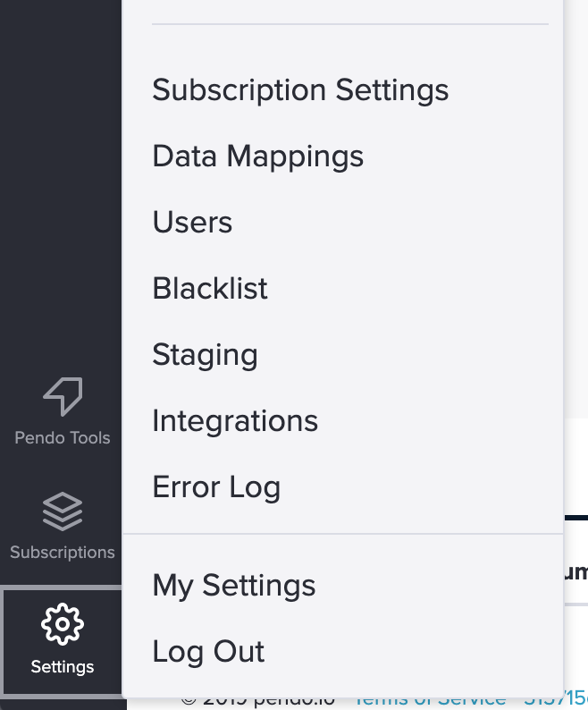Open the Staging settings entry
Image resolution: width=588 pixels, height=710 pixels.
[x=205, y=356]
